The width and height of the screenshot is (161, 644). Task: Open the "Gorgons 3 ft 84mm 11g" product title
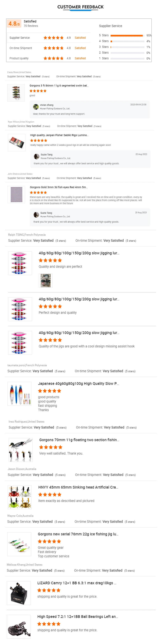tap(59, 85)
